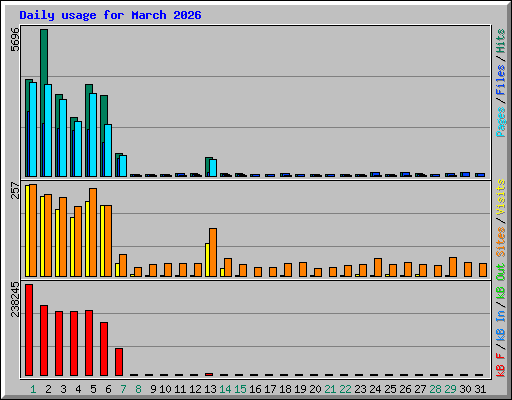Click day label 25 on the x-axis

pos(390,389)
